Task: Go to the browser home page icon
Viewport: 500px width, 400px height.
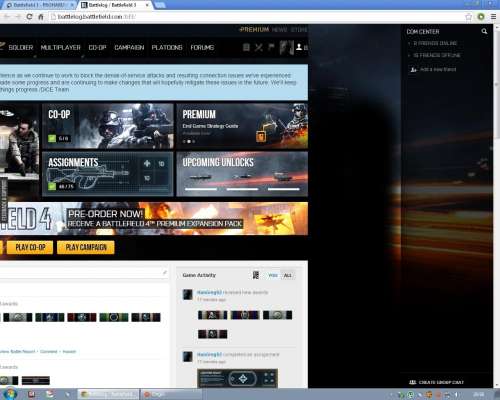Action: click(x=41, y=16)
